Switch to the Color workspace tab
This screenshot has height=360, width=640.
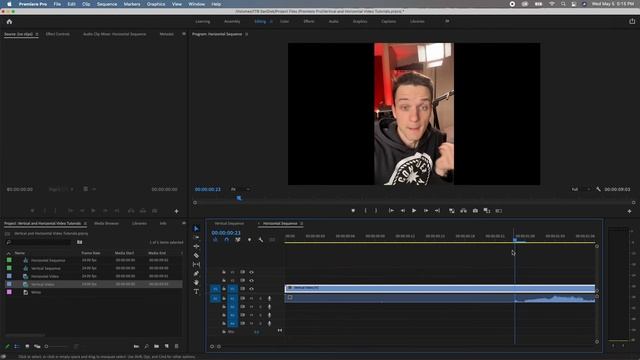pos(284,21)
